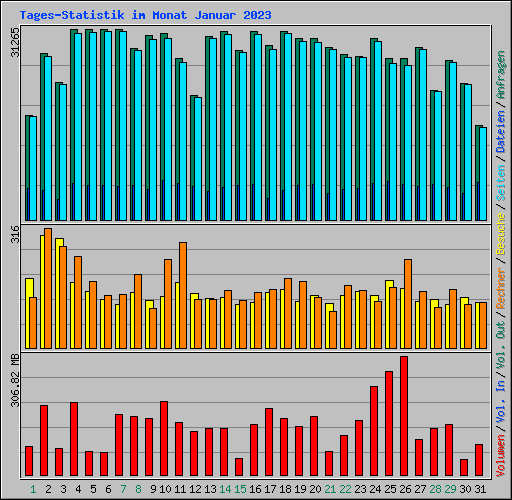Image resolution: width=512 pixels, height=500 pixels.
Task: Click the cyan Dateien bar for day 12
Action: coord(198,159)
